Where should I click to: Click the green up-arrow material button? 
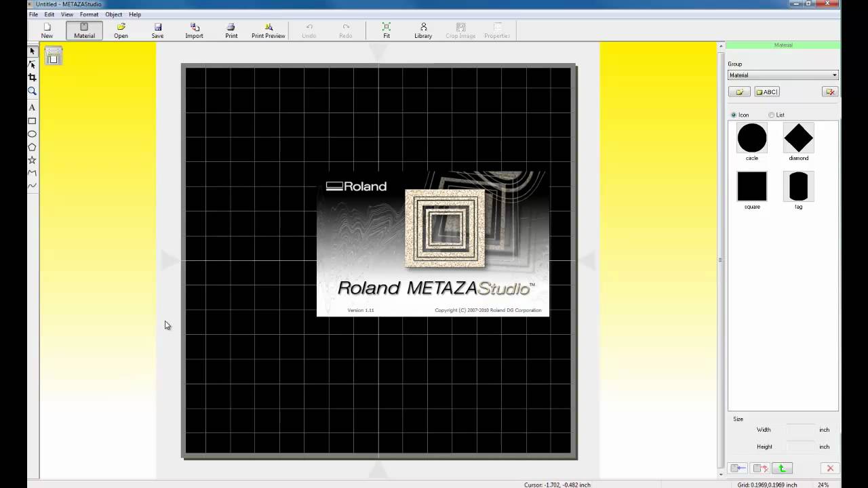[782, 468]
